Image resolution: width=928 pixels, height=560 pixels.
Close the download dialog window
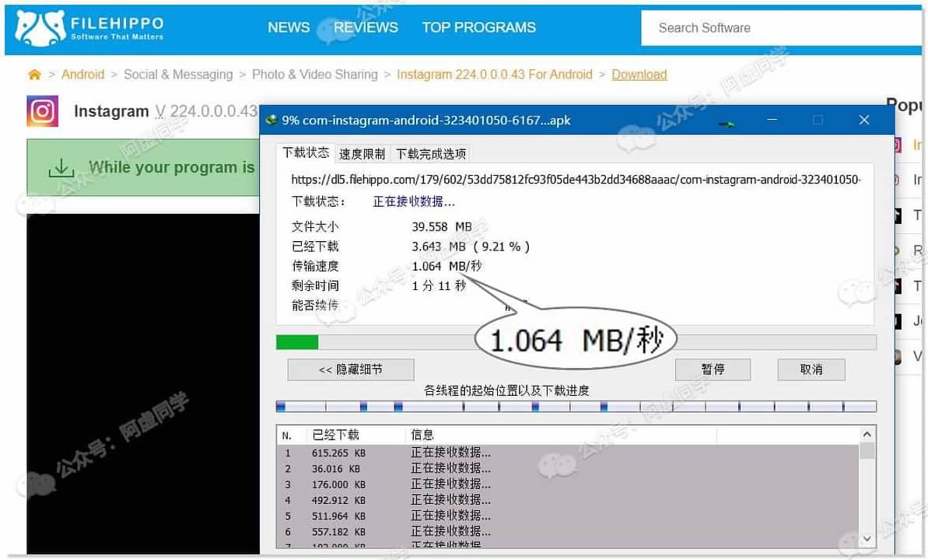(864, 121)
